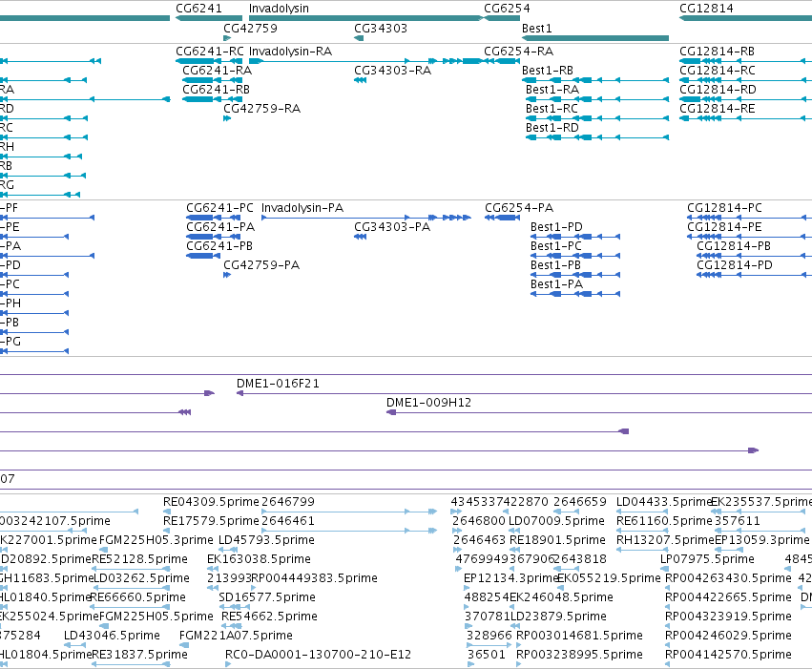This screenshot has width=812, height=669.
Task: Click feature 2646799
Action: pos(288,502)
